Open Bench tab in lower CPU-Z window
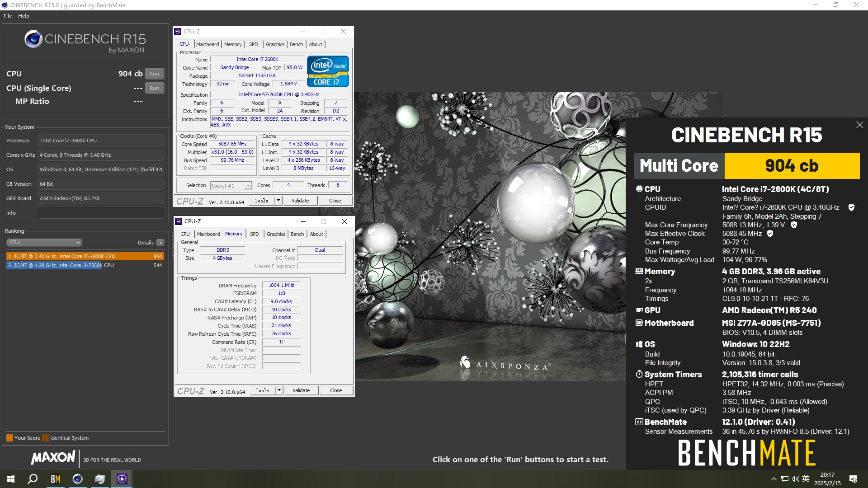 297,234
